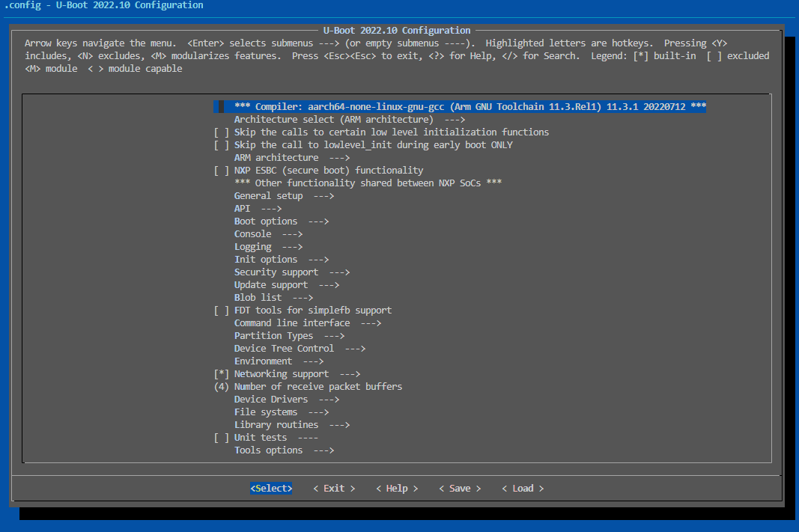Image resolution: width=799 pixels, height=532 pixels.
Task: Click the Save button
Action: point(460,488)
